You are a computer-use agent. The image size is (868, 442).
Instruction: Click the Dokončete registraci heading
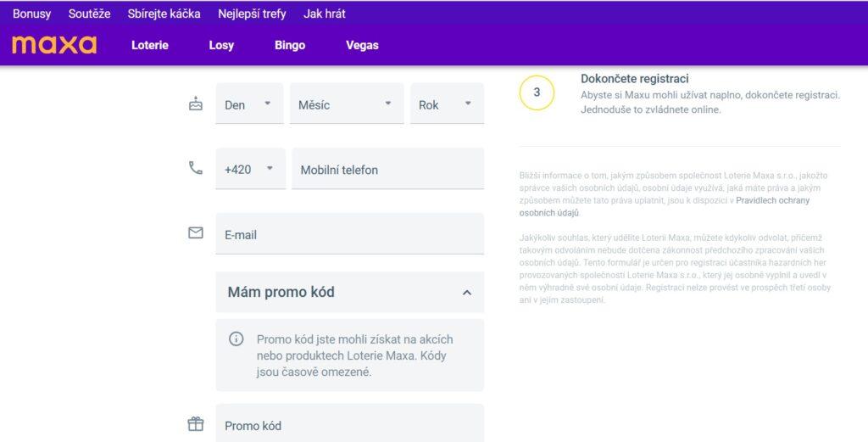pyautogui.click(x=634, y=79)
